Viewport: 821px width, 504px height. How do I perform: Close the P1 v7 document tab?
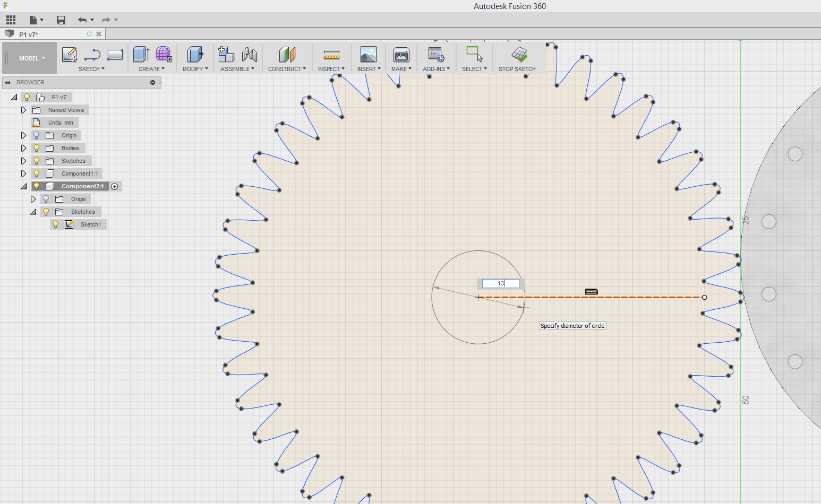click(x=99, y=34)
